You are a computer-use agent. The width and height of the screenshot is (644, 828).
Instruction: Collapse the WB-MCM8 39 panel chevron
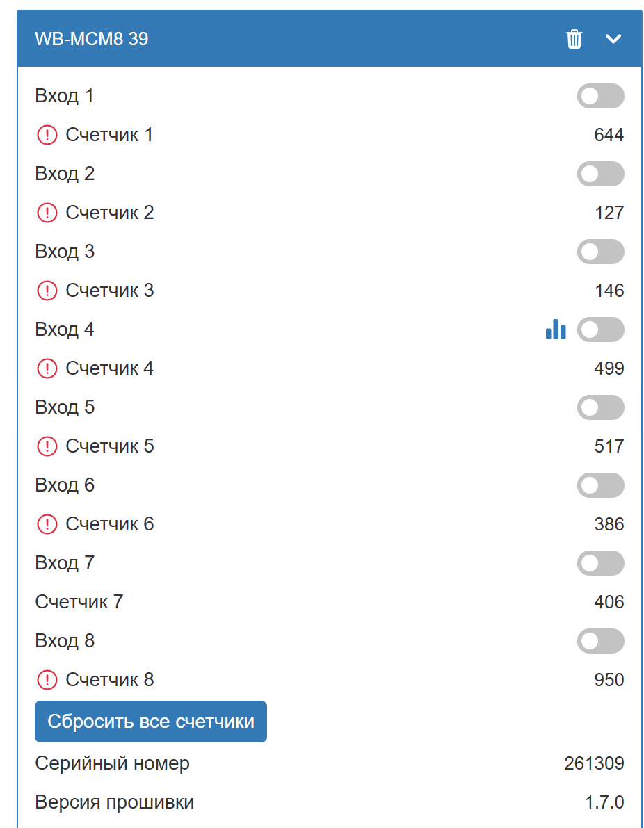613,39
